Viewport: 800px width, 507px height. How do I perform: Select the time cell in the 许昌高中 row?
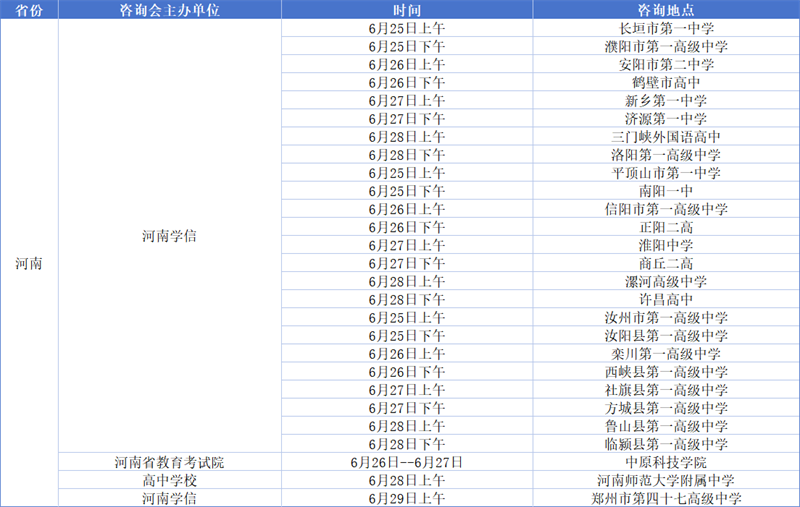coord(407,299)
